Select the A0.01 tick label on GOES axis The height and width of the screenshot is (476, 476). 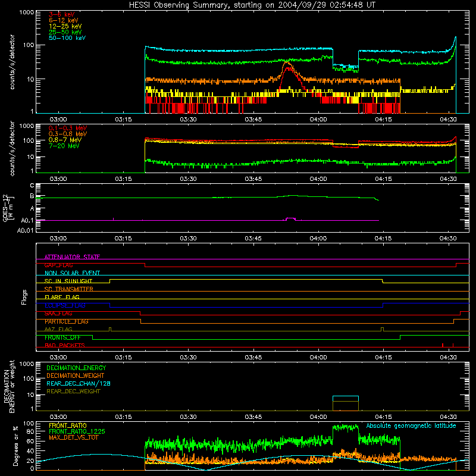click(x=26, y=230)
